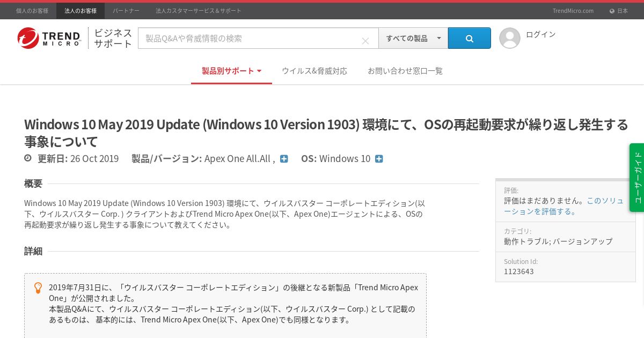Click the clock icon beside 更新日
The height and width of the screenshot is (338, 644).
point(28,158)
